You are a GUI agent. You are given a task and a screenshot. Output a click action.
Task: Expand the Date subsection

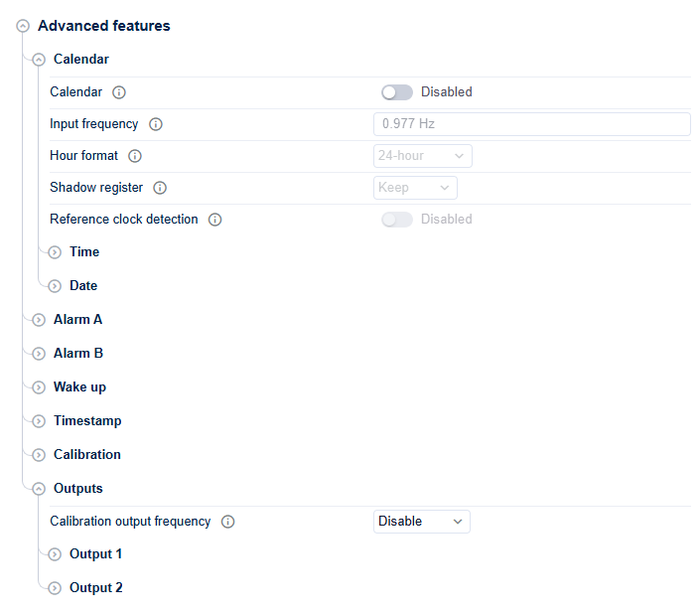[55, 286]
